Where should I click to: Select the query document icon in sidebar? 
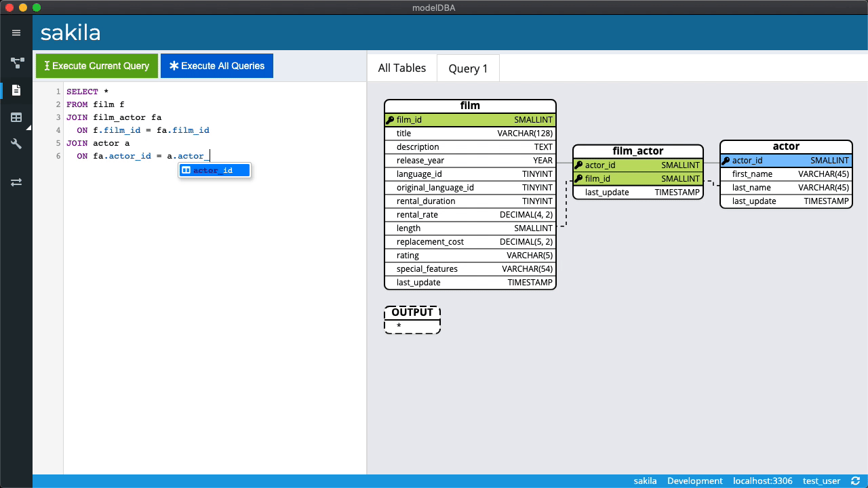(16, 90)
